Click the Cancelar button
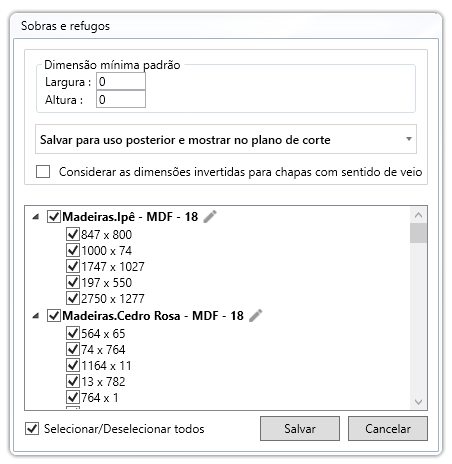The image size is (452, 464). 388,429
